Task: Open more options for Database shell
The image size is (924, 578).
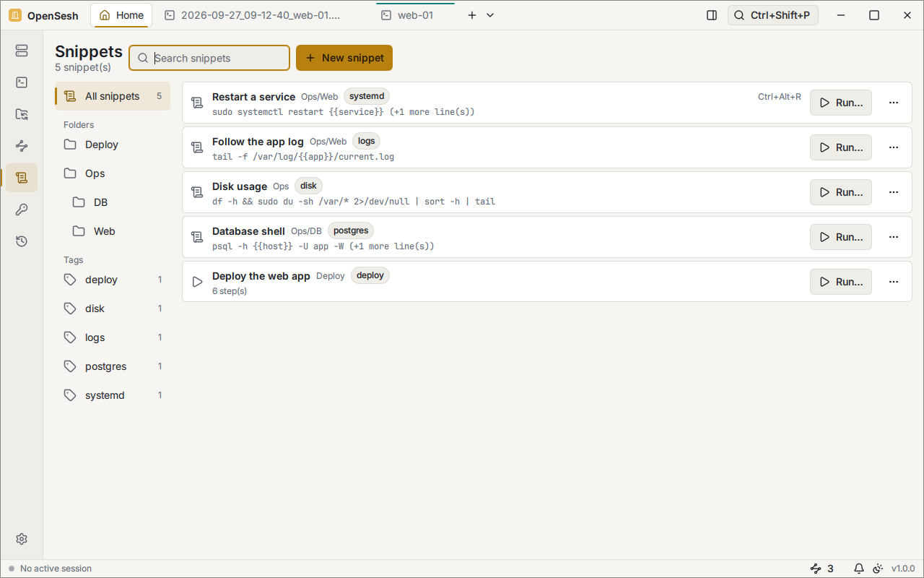Action: [894, 237]
